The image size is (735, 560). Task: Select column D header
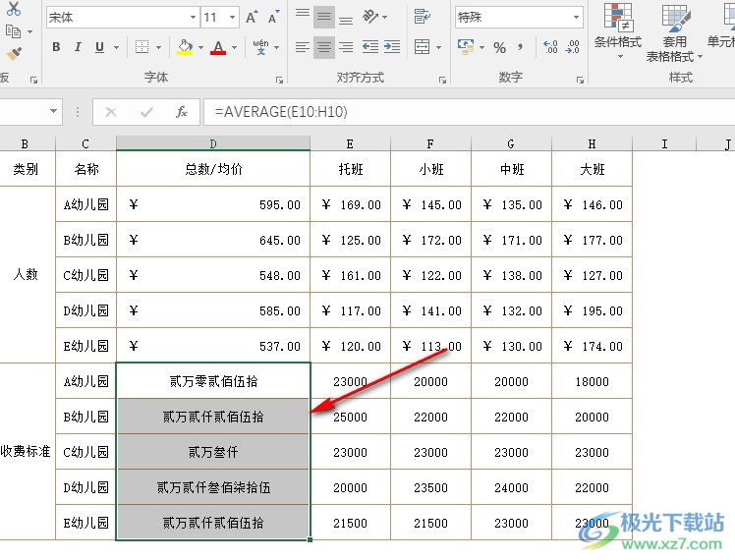(x=213, y=143)
